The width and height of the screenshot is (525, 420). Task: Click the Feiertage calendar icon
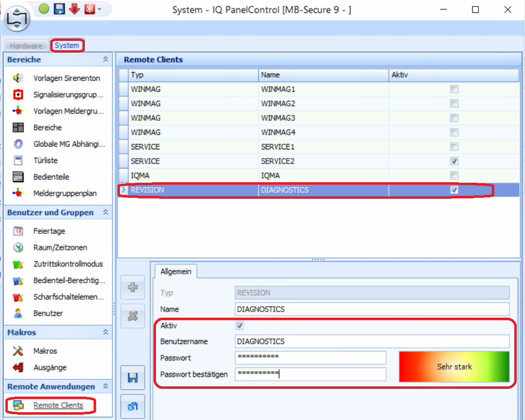point(18,231)
